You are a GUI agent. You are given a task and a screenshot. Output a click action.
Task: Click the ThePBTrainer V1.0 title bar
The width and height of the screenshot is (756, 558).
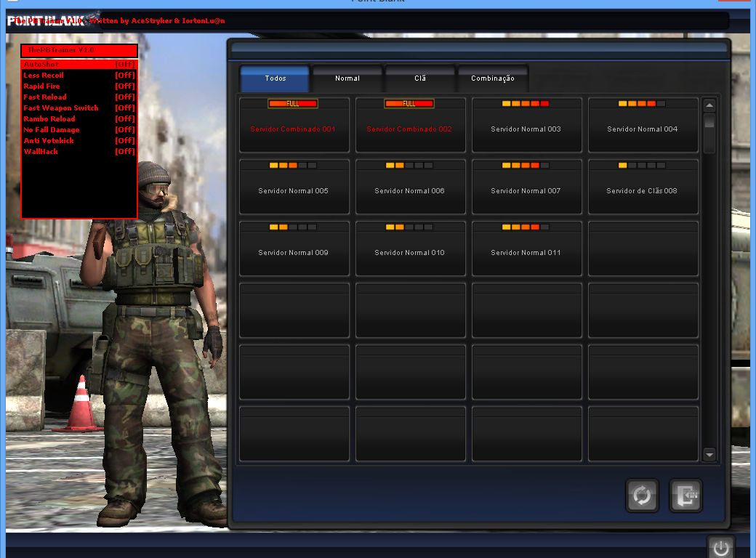(79, 50)
